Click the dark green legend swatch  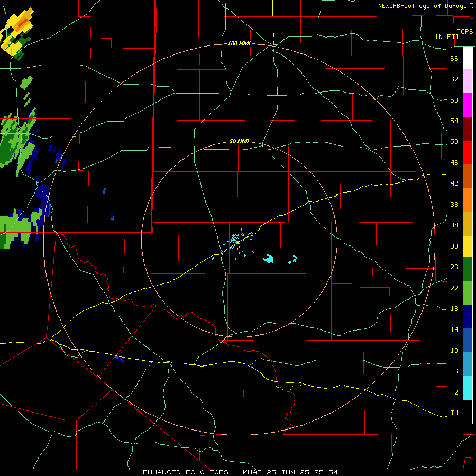click(x=467, y=269)
